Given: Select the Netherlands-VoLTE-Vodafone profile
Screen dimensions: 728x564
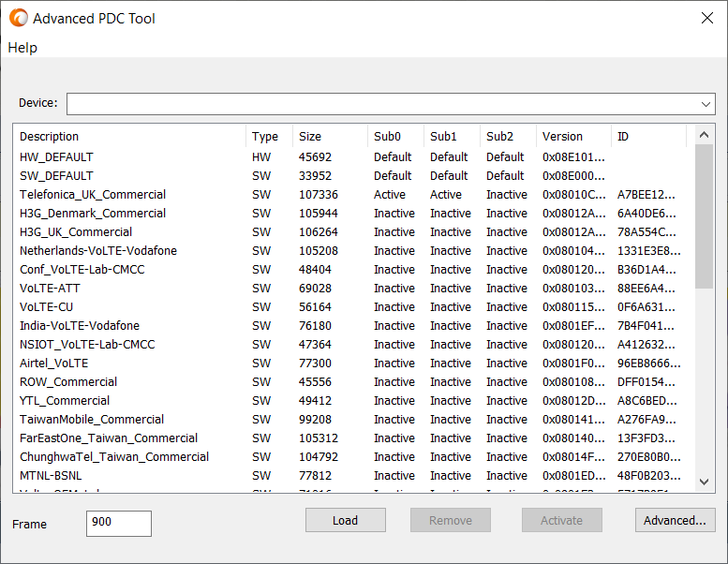Looking at the screenshot, I should [353, 251].
